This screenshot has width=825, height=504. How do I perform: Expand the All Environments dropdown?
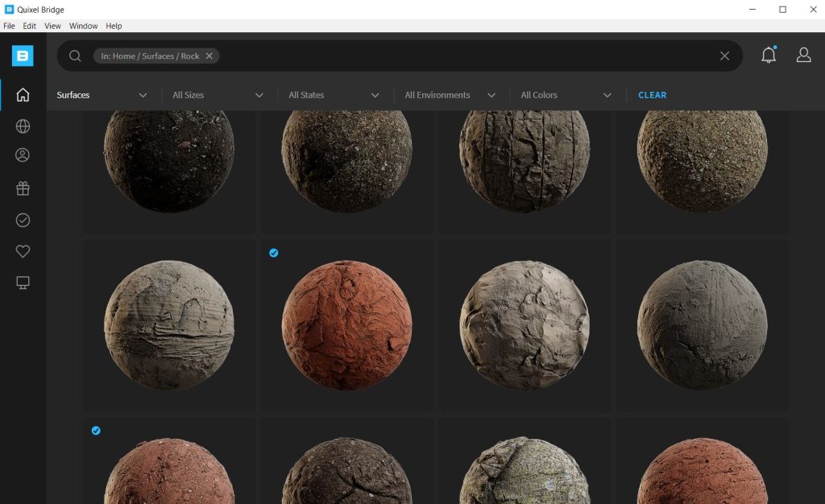click(x=450, y=95)
